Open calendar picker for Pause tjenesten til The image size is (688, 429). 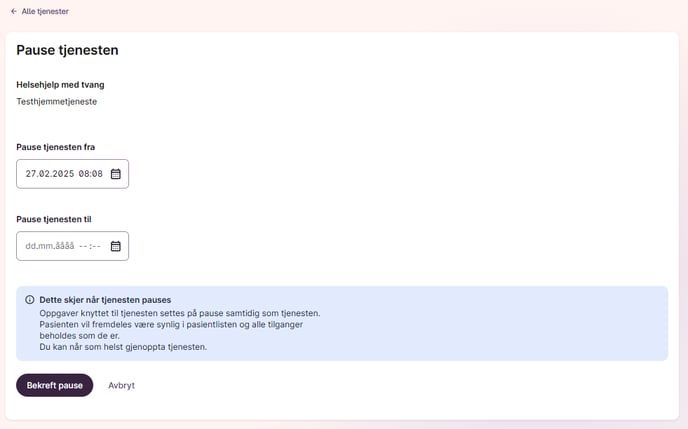[115, 246]
